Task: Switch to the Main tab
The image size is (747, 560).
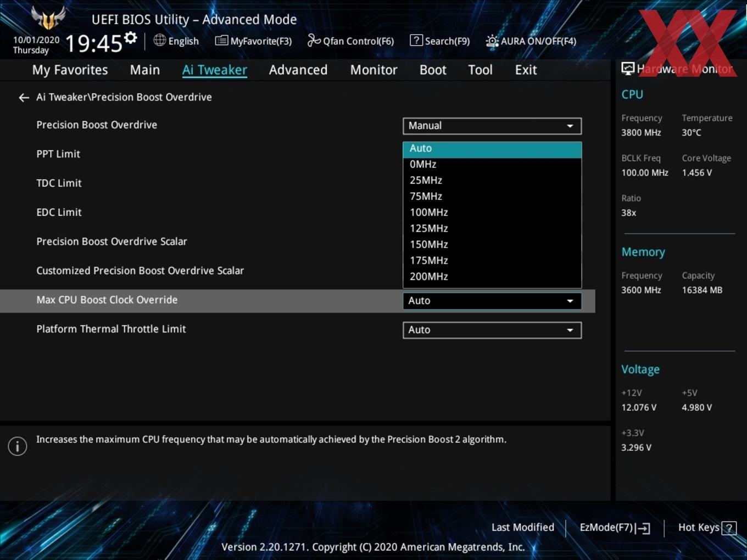Action: point(145,70)
